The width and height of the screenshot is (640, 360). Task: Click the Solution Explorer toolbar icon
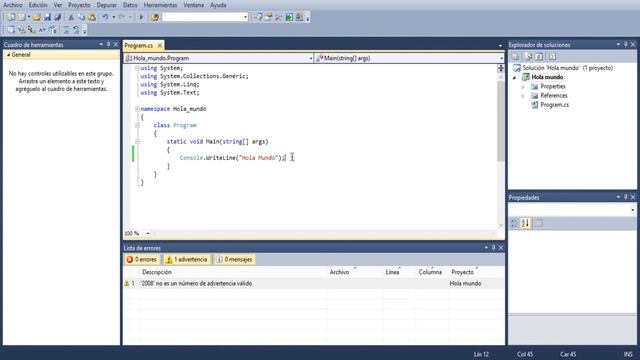(258, 17)
